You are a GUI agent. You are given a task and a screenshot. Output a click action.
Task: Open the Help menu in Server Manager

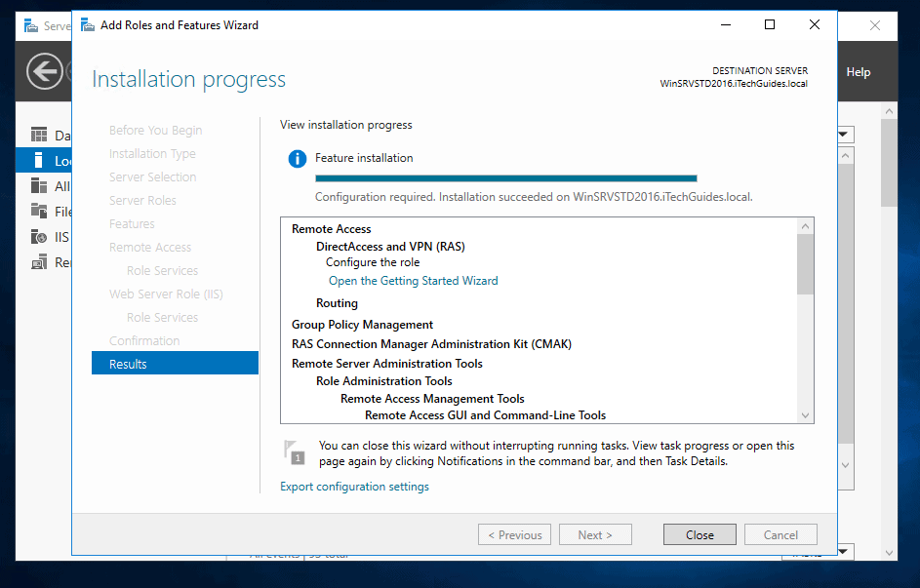point(858,72)
